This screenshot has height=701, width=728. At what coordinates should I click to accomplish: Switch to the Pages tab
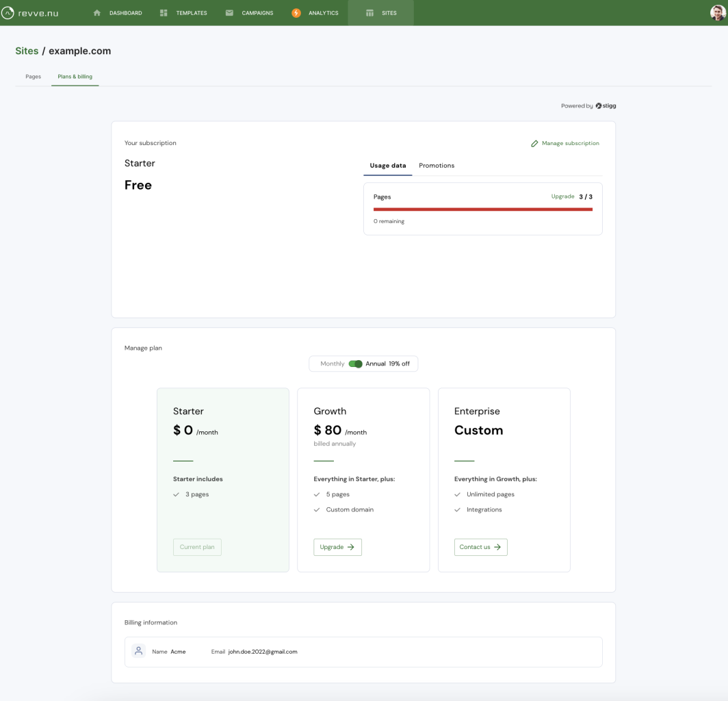click(33, 77)
